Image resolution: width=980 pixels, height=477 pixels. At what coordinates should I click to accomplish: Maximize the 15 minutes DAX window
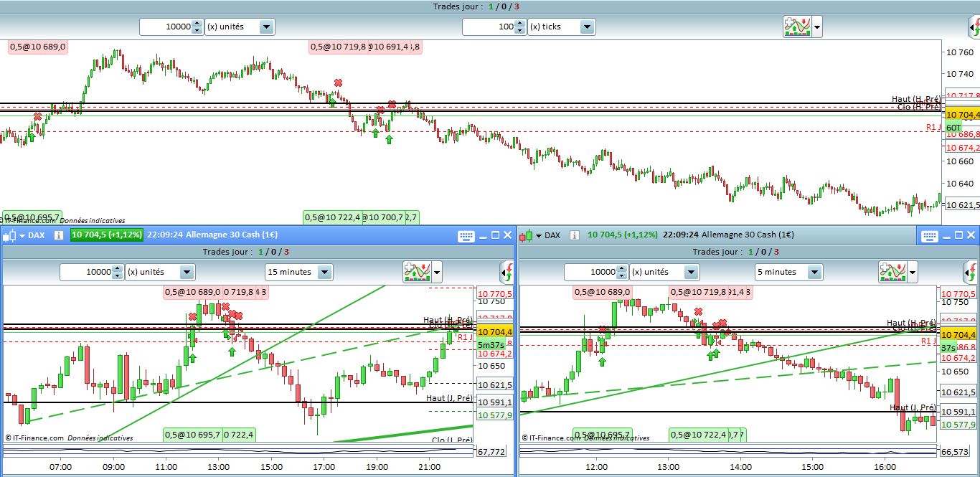tap(495, 235)
